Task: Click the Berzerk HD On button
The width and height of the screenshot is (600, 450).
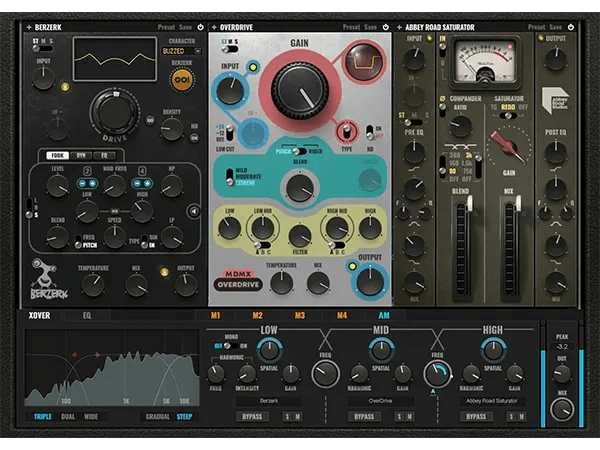Action: 194,138
